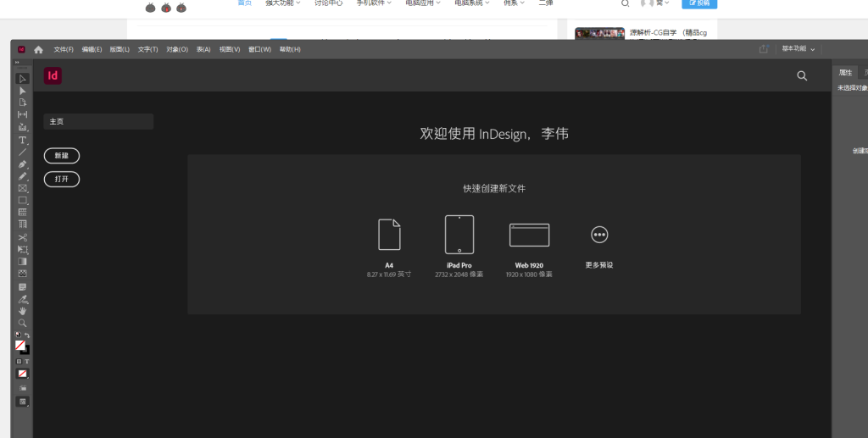Screen dimensions: 868x438
Task: Select the Pencil tool
Action: [x=22, y=176]
